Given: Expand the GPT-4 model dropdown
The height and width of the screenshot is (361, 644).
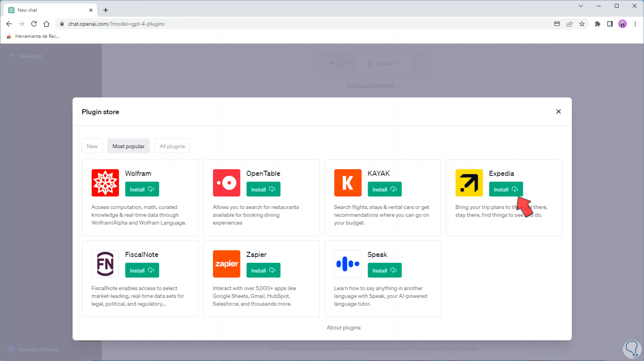Looking at the screenshot, I should (x=383, y=64).
